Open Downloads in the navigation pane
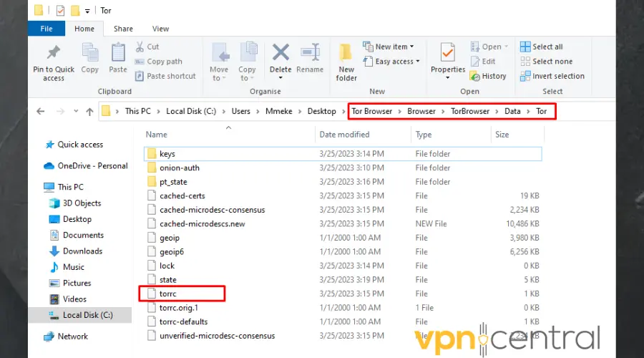 [x=82, y=251]
